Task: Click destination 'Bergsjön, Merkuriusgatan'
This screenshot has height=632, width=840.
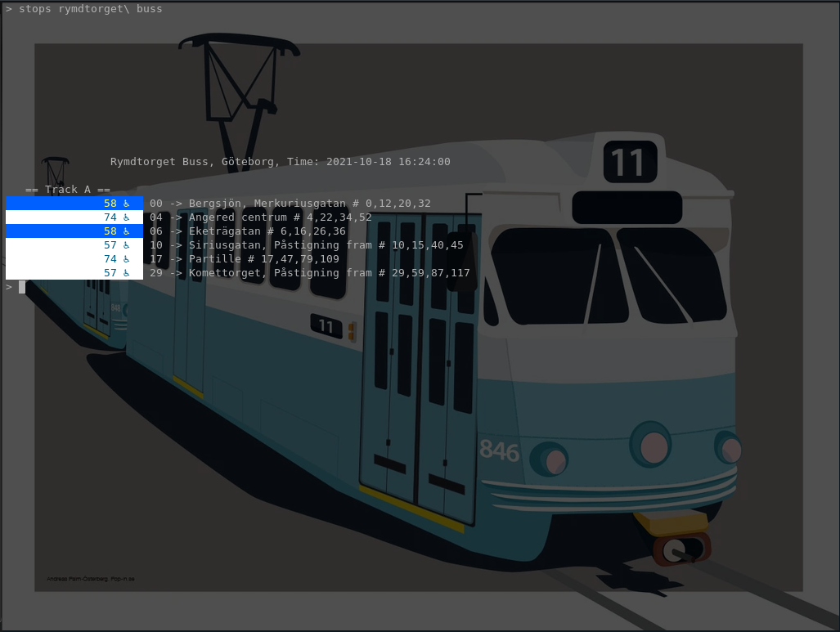Action: pyautogui.click(x=267, y=204)
